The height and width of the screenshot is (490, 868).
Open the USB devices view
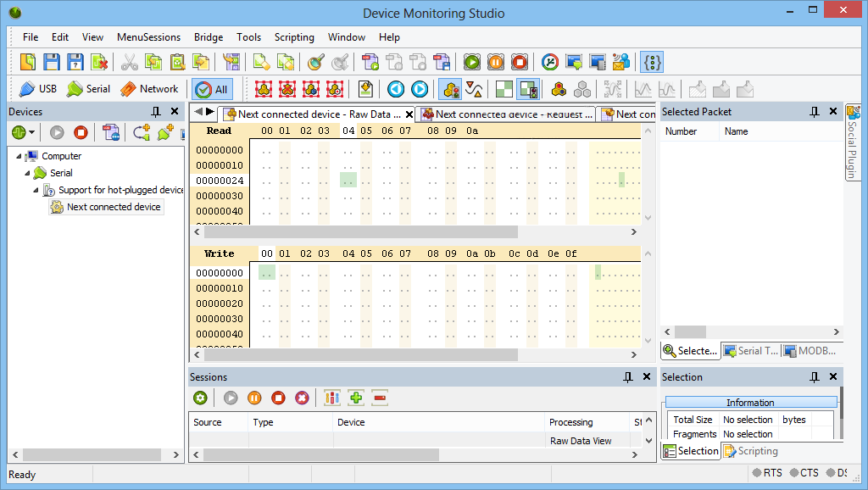click(37, 89)
